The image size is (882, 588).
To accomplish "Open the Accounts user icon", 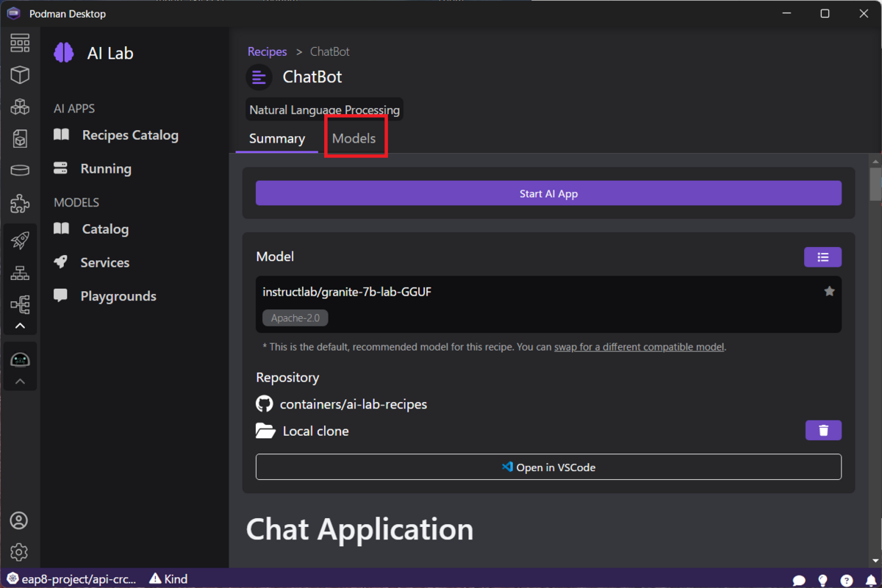I will pyautogui.click(x=19, y=520).
